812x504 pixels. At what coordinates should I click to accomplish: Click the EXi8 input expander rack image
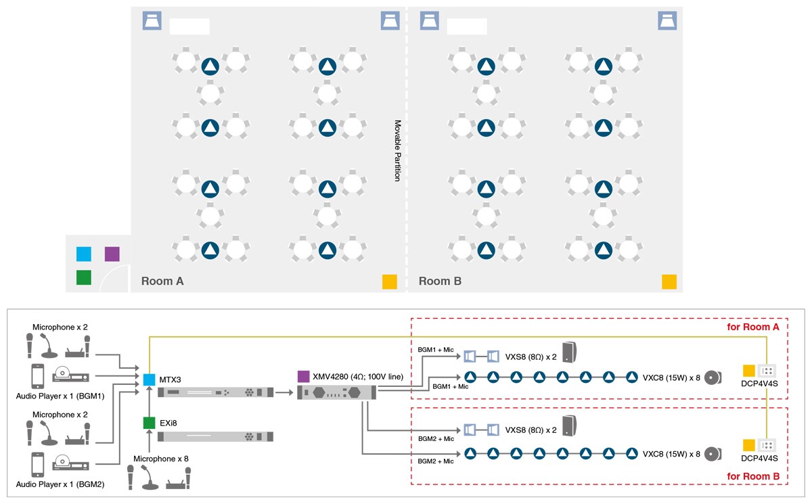215,436
